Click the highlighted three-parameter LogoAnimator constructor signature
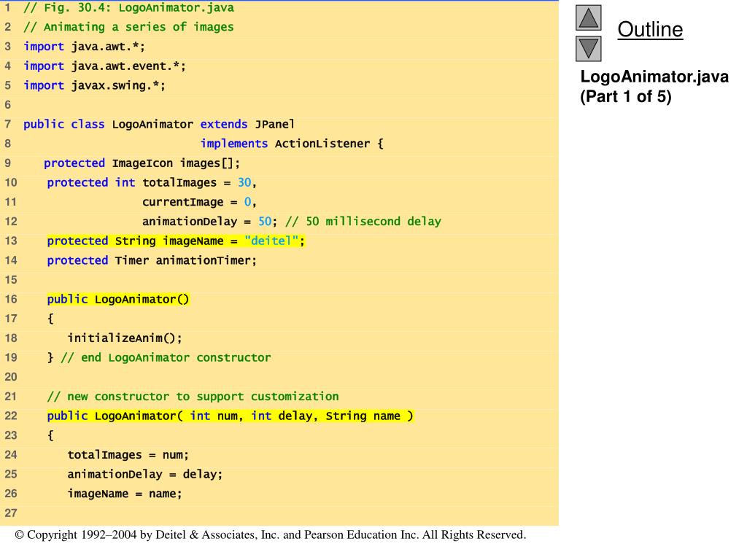 [x=231, y=416]
